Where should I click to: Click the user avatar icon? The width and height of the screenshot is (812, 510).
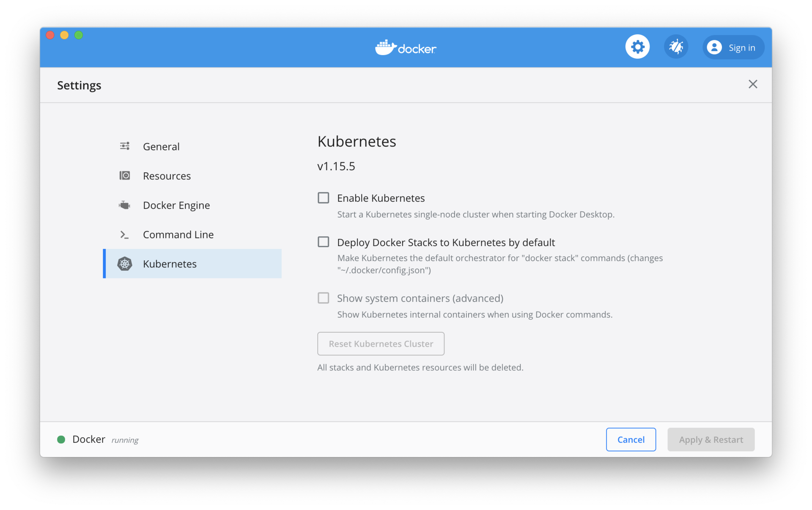714,47
